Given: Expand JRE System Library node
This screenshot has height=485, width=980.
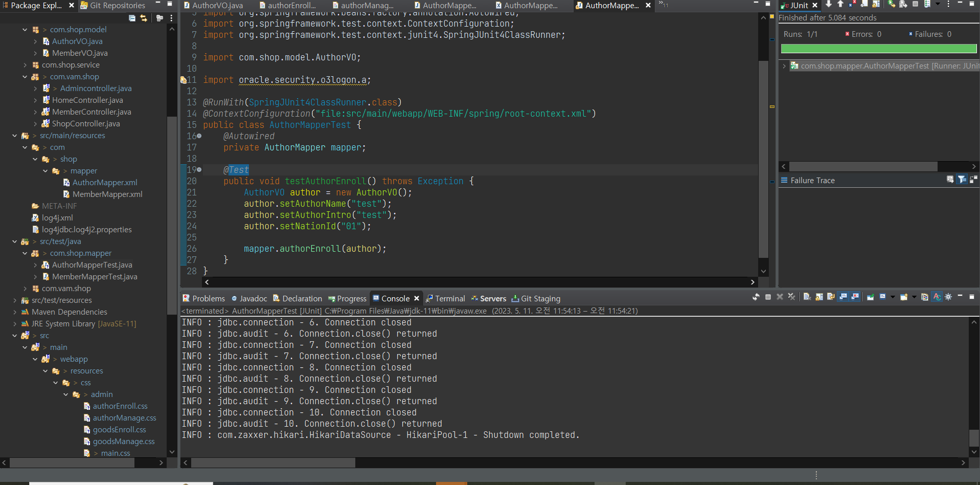Looking at the screenshot, I should point(14,324).
